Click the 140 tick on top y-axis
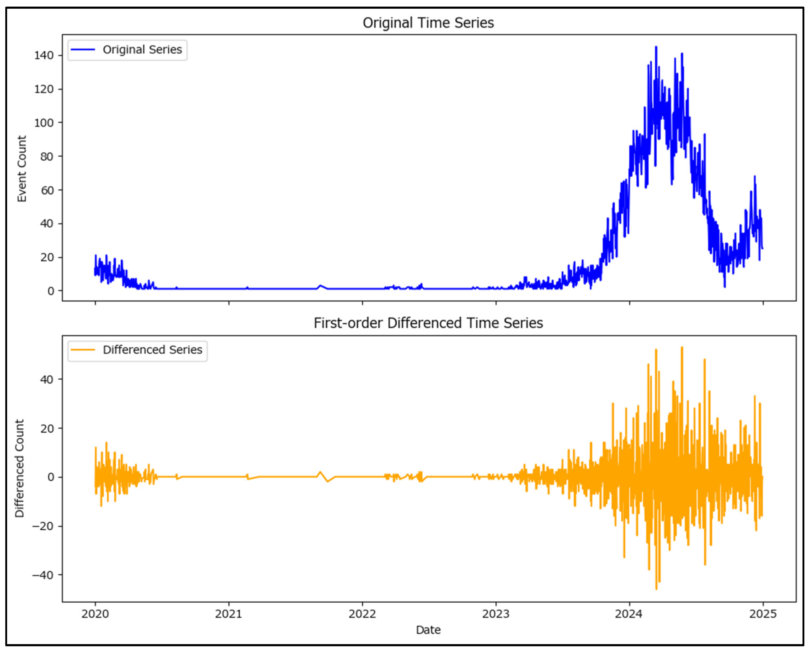The height and width of the screenshot is (651, 812). tap(44, 56)
